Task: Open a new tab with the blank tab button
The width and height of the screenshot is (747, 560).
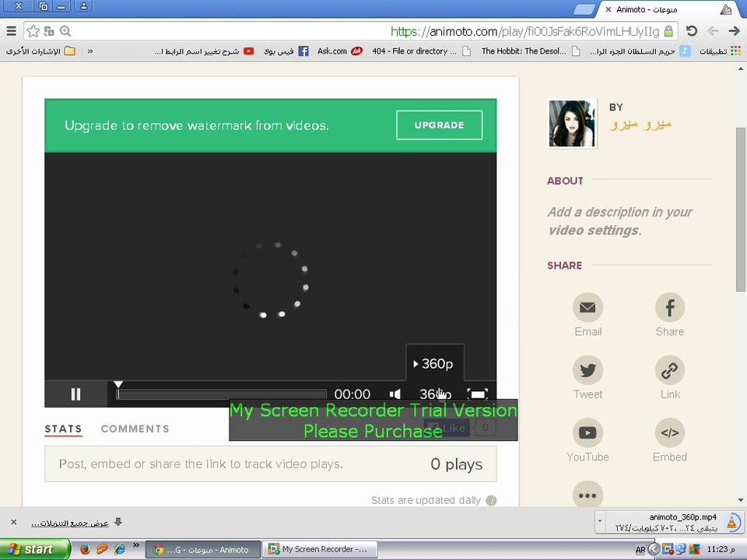Action: coord(584,10)
